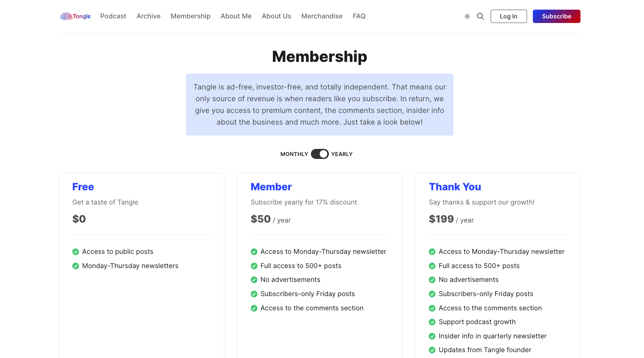The height and width of the screenshot is (358, 644).
Task: Open the Podcast menu item
Action: pos(113,16)
